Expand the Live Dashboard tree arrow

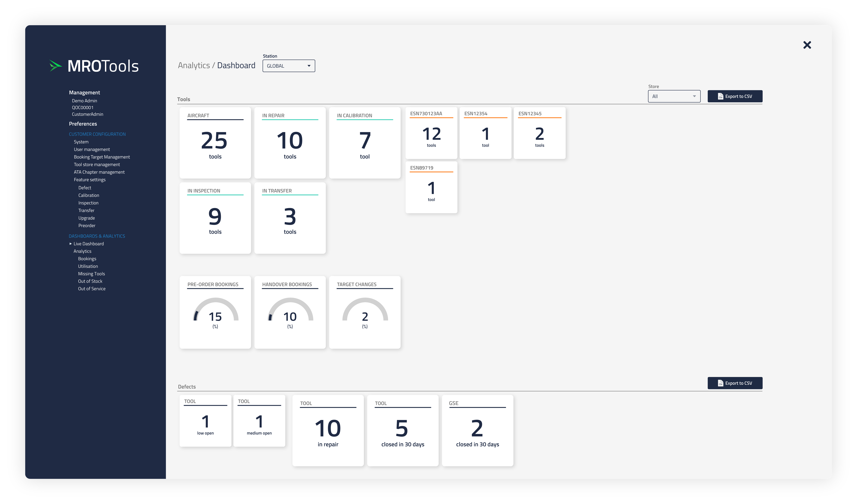tap(71, 244)
